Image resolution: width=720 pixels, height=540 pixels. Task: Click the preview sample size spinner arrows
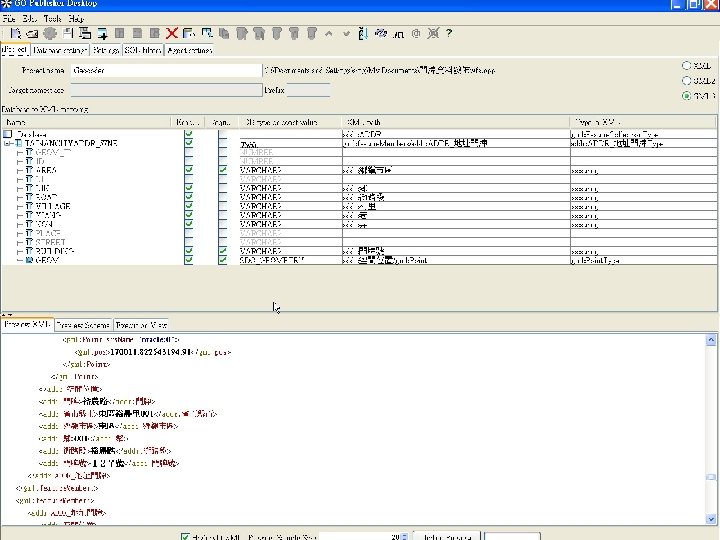pos(404,537)
